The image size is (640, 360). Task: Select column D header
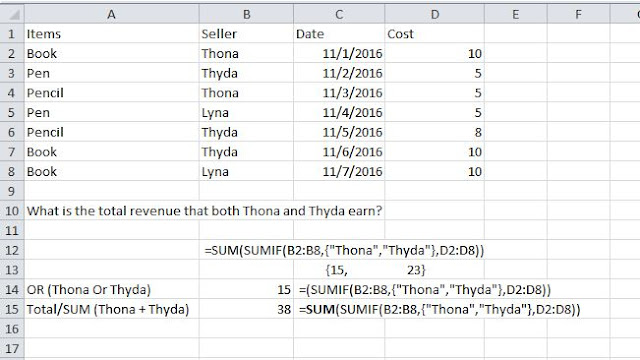tap(435, 15)
